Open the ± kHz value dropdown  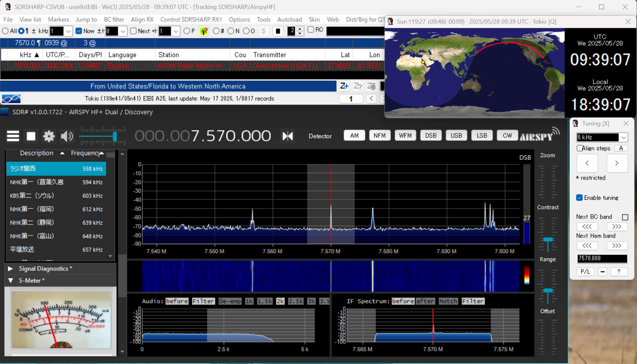[x=68, y=31]
